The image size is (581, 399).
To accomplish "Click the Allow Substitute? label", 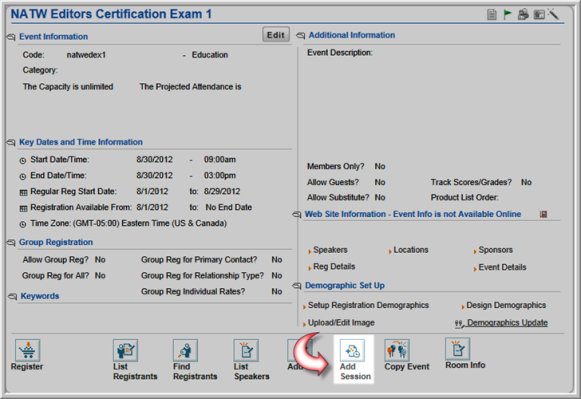I will click(x=338, y=197).
